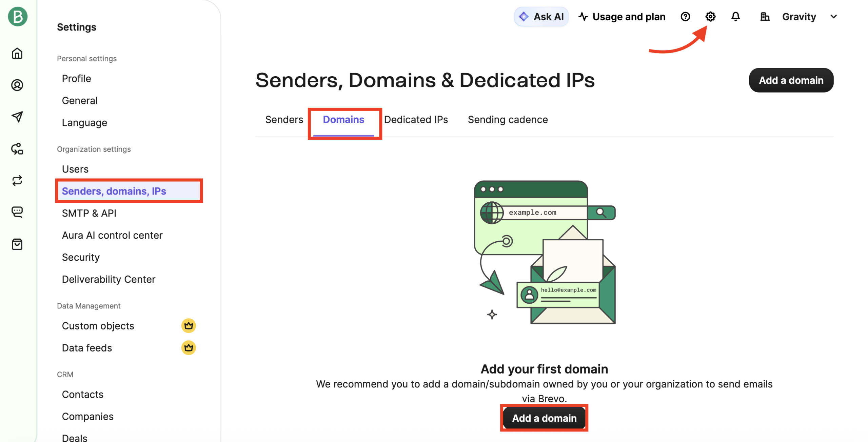Click the settings gear icon
Viewport: 868px width, 442px height.
(710, 17)
